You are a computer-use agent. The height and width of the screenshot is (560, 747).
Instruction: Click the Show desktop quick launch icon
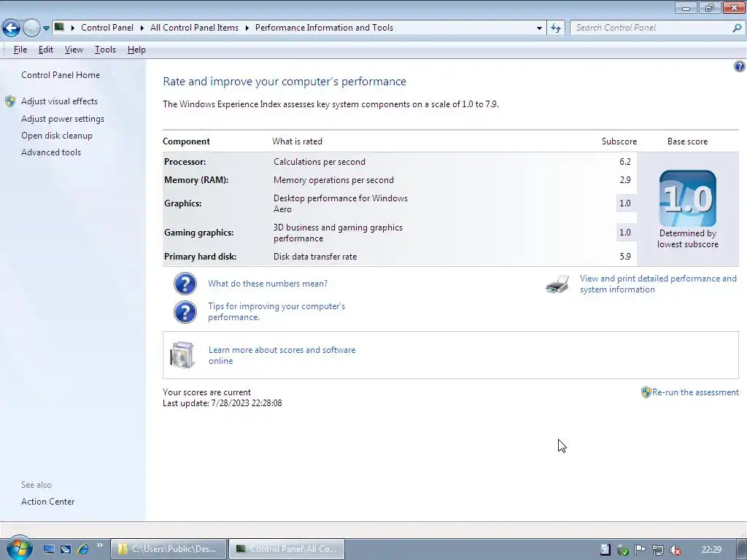[49, 549]
